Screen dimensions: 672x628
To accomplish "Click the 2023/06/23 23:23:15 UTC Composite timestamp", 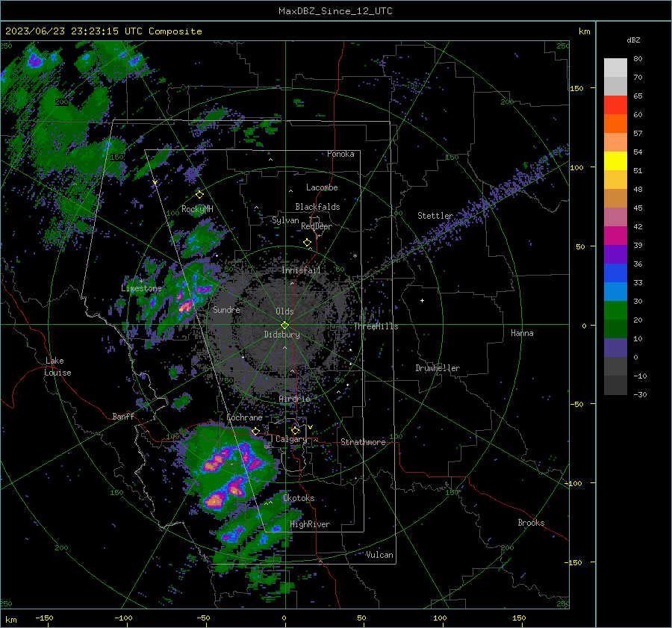I will (103, 31).
